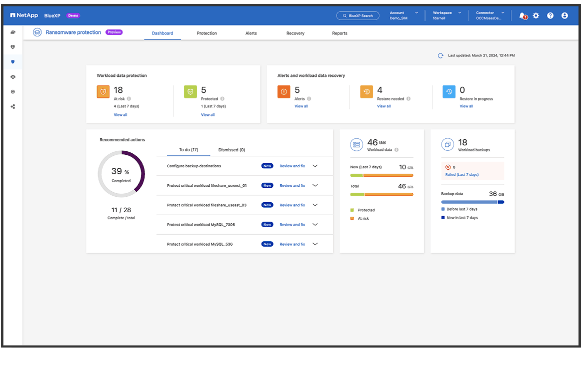Image resolution: width=588 pixels, height=366 pixels.
Task: Expand the MySQL_7306 action row
Action: [x=315, y=225]
